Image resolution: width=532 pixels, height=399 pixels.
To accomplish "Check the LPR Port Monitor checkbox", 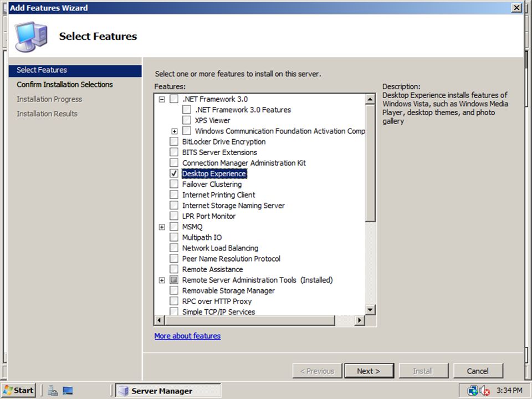I will pyautogui.click(x=173, y=216).
